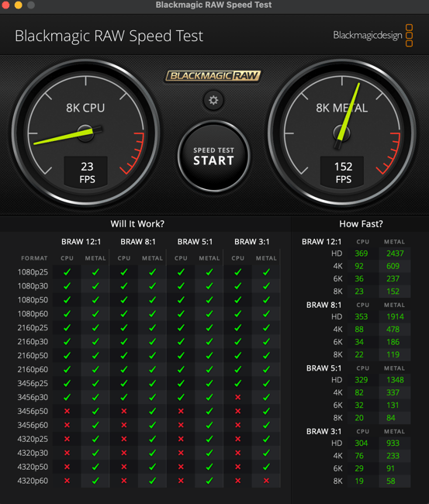Click the 2437 HD Metal value under BRAW 12:1
The height and width of the screenshot is (504, 429).
[x=395, y=254]
